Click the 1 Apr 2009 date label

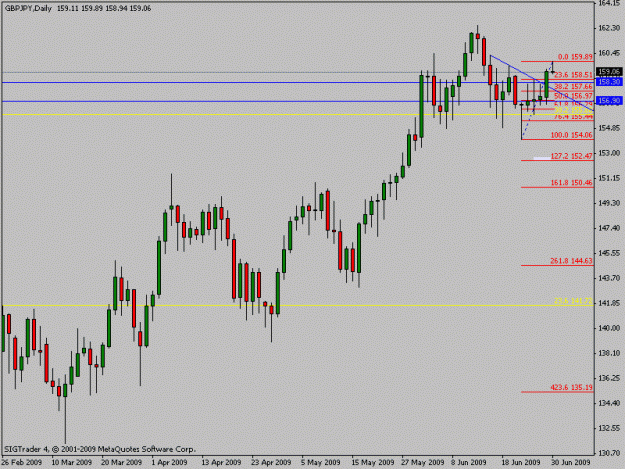pos(169,462)
